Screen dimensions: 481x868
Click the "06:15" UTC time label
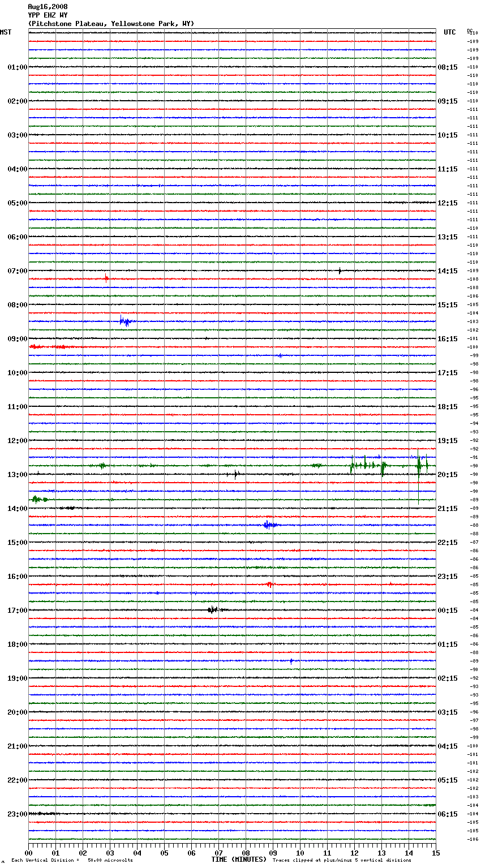[x=448, y=814]
